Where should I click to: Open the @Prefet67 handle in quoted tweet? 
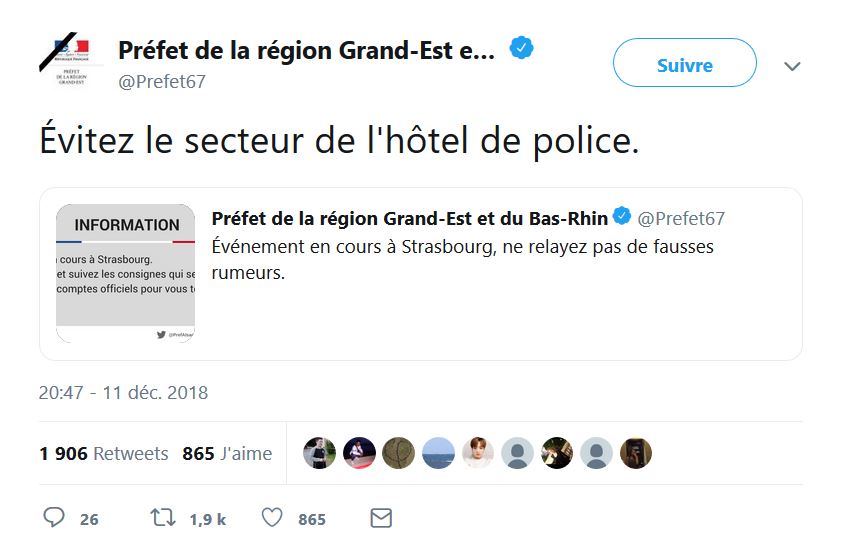[x=681, y=218]
